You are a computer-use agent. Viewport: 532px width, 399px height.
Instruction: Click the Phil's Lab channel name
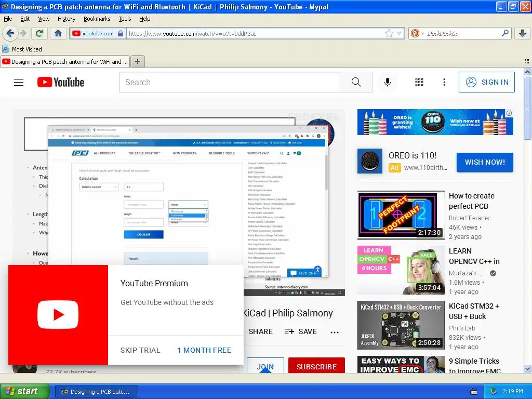[x=462, y=328]
